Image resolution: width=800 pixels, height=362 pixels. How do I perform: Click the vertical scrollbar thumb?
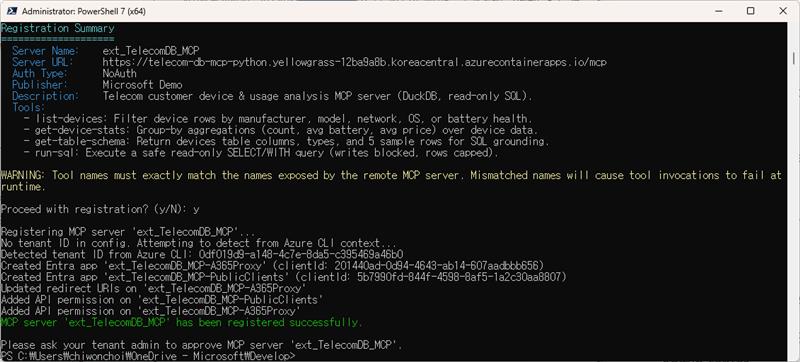794,58
